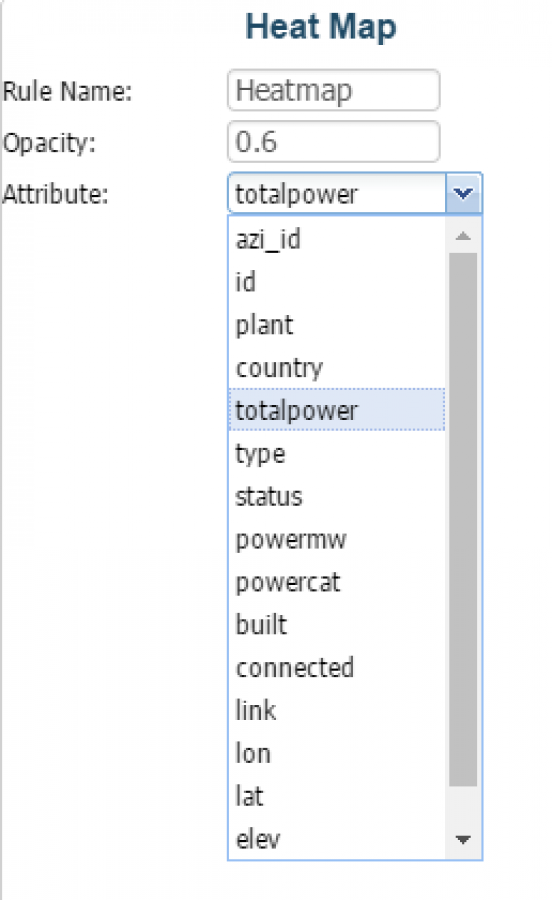Select status attribute option

pos(337,496)
